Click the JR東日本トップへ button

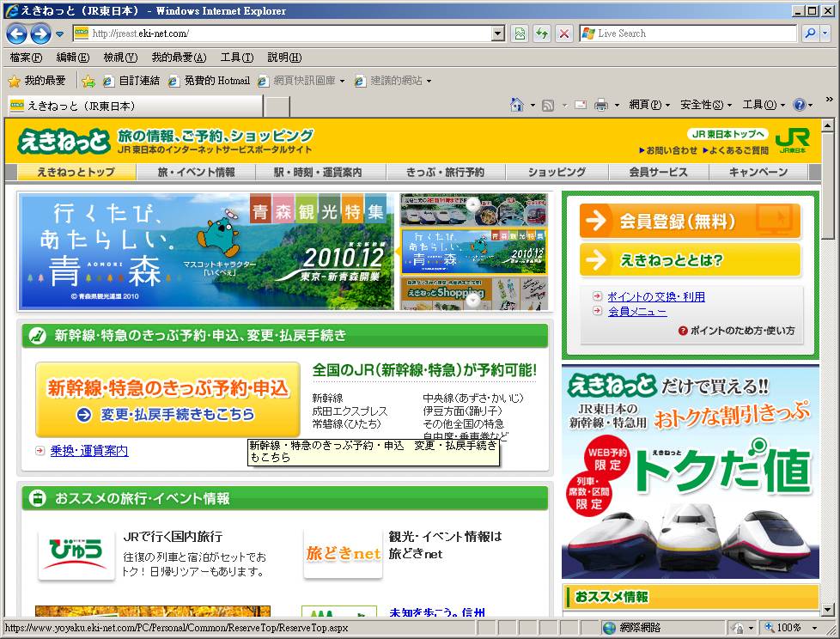pos(727,135)
